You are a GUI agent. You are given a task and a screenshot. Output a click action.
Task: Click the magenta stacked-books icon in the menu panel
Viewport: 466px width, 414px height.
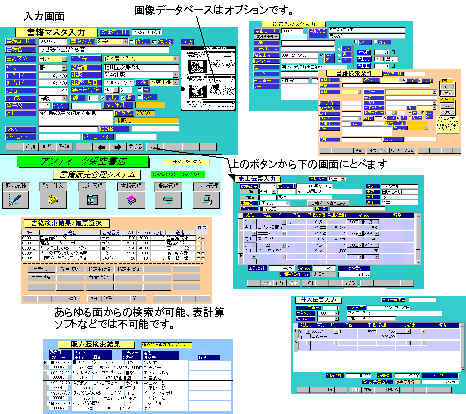[x=131, y=200]
